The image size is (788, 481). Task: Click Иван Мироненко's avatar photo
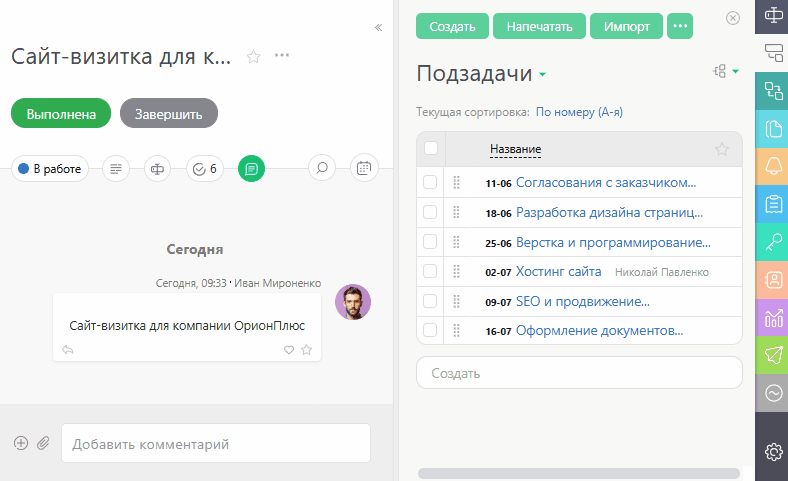[353, 302]
